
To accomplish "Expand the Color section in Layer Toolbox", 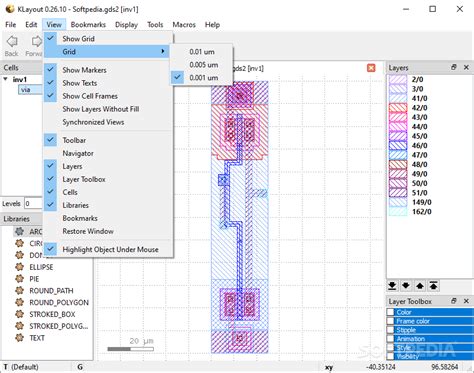I will pos(391,312).
